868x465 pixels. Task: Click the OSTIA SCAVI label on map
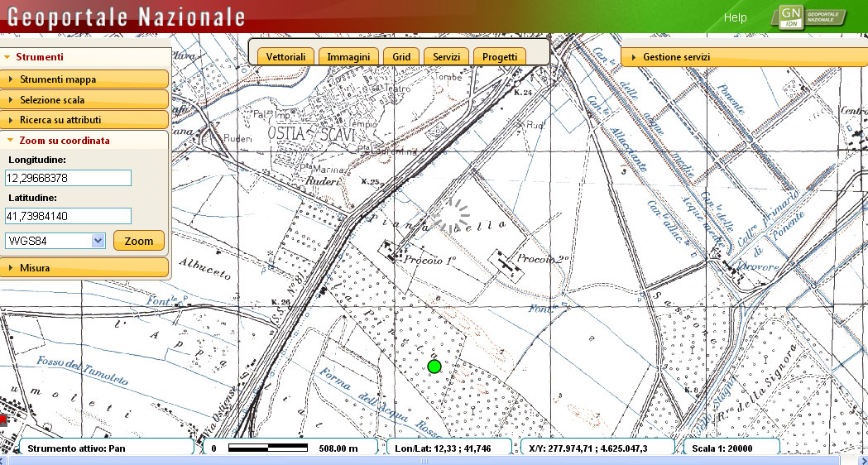(311, 133)
